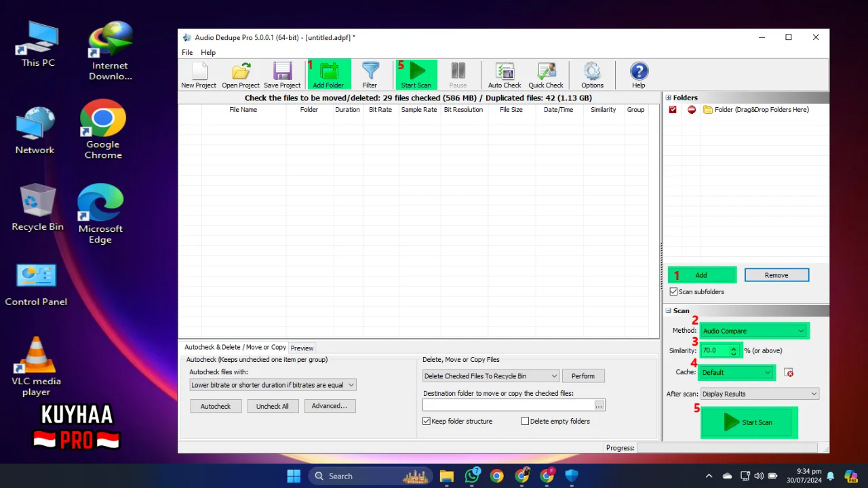Click the Uncheck All button
Viewport: 868px width, 488px height.
click(x=273, y=406)
